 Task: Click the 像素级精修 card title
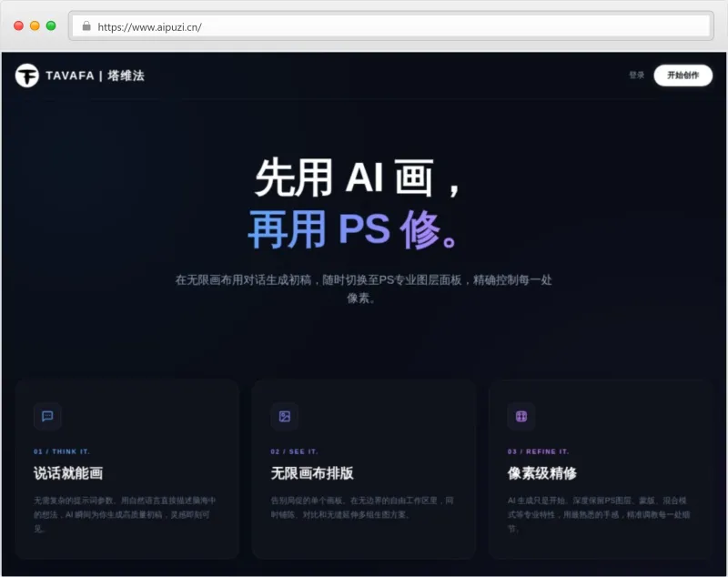[541, 473]
